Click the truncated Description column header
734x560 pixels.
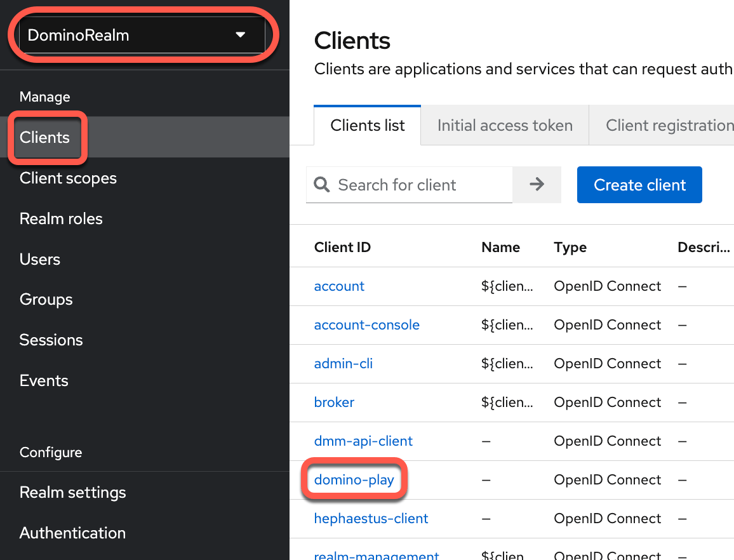704,247
